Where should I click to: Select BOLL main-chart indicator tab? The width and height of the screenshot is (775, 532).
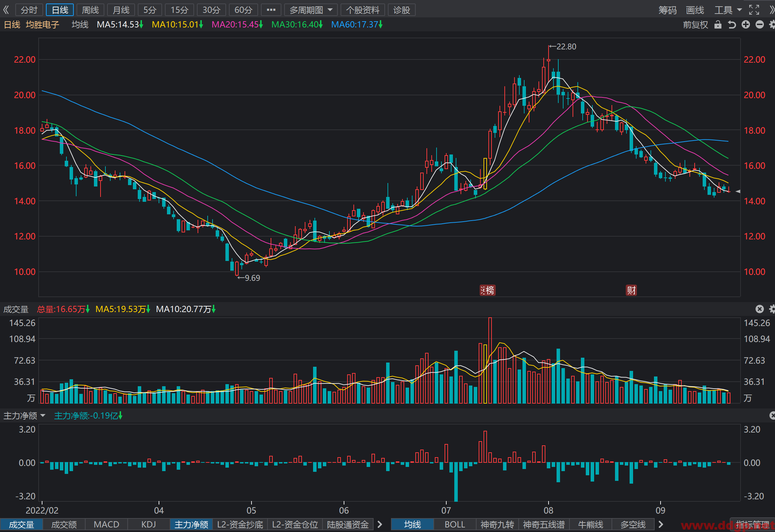tap(455, 525)
